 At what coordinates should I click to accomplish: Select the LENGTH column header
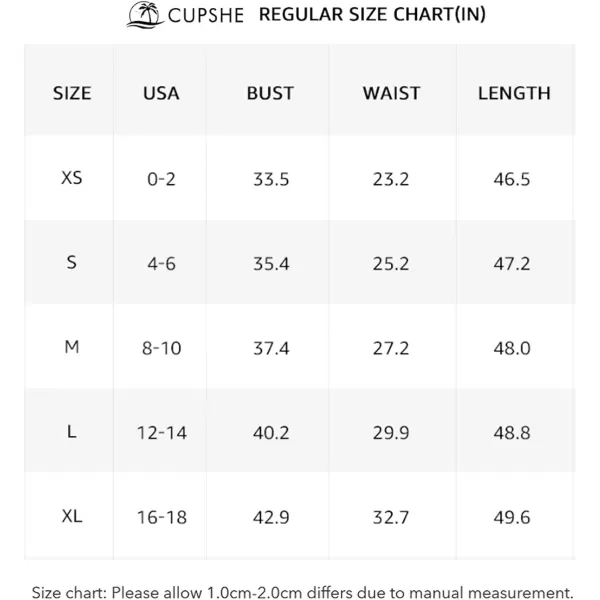[514, 93]
